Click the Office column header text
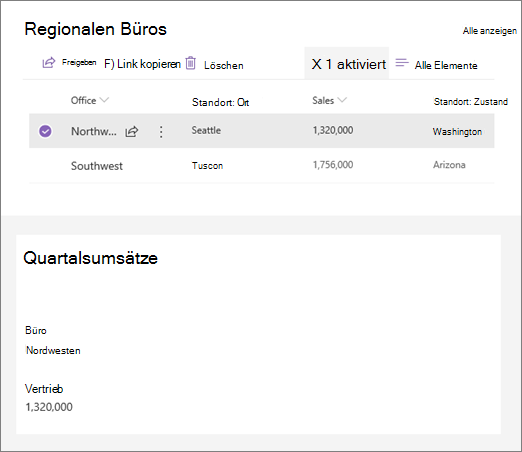The width and height of the screenshot is (522, 452). (83, 100)
